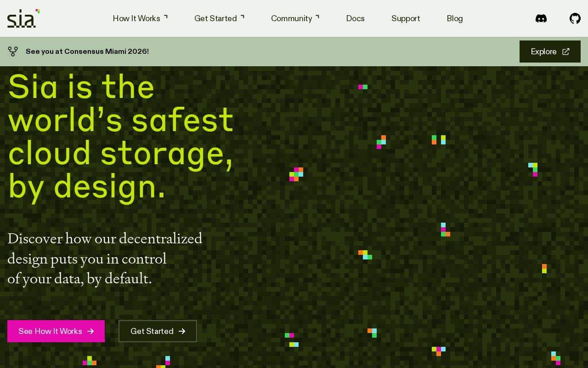
Task: Click the pink See How It Works button
Action: click(x=56, y=331)
